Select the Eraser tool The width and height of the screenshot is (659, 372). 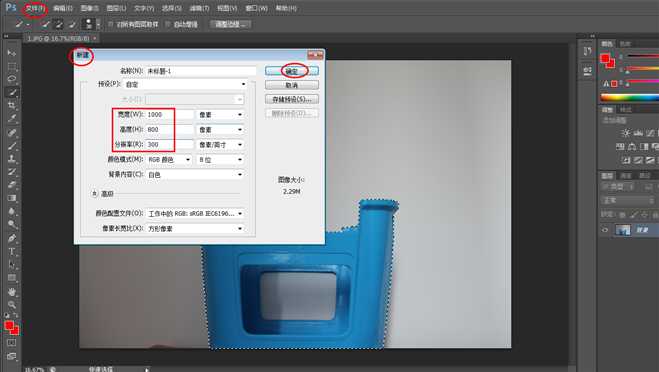click(12, 185)
